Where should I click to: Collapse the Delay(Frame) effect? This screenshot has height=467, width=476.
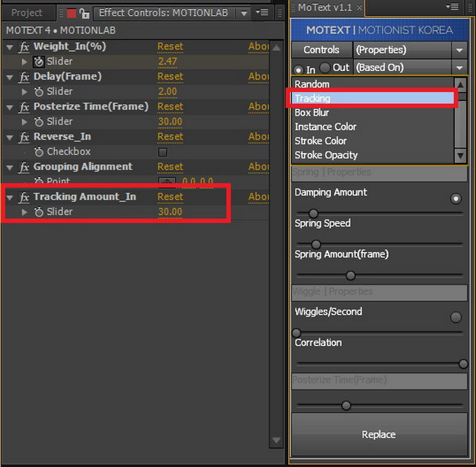(x=10, y=78)
